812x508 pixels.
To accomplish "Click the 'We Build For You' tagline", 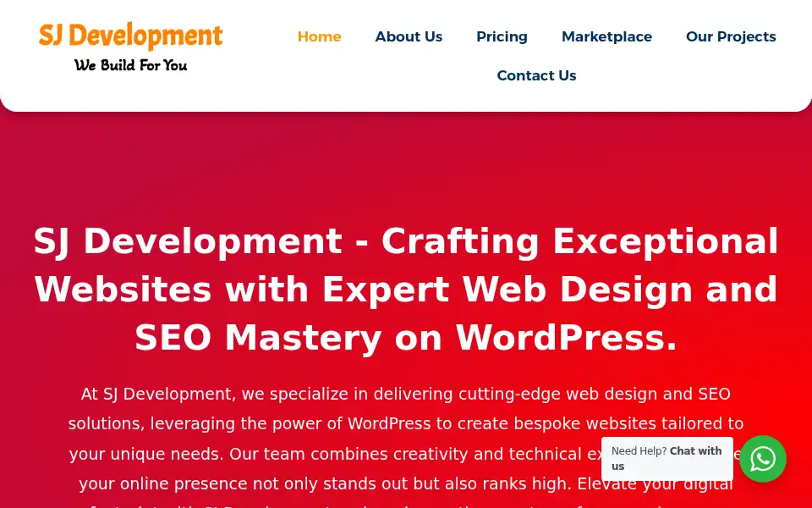I will point(130,65).
